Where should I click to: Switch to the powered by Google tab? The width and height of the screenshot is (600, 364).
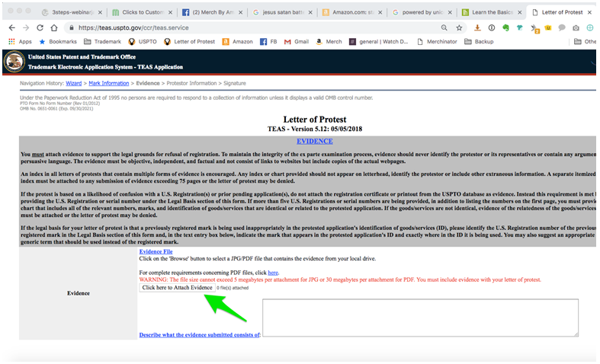(x=422, y=12)
